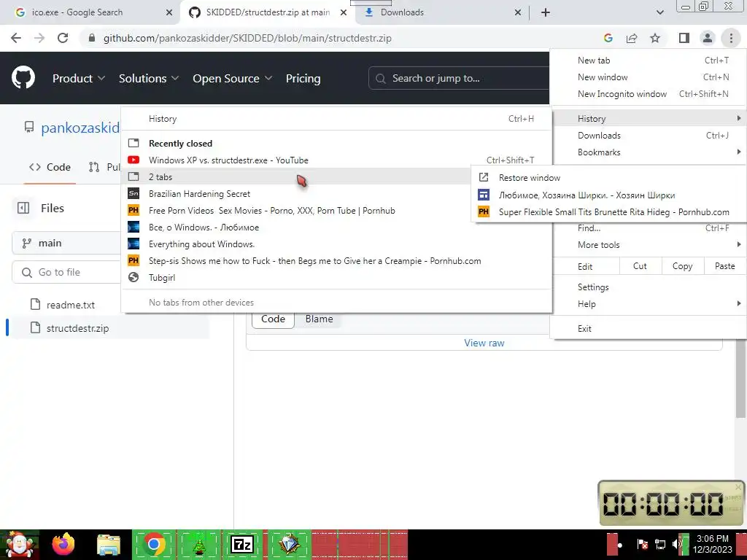
Task: Expand the Product dropdown
Action: (x=79, y=78)
